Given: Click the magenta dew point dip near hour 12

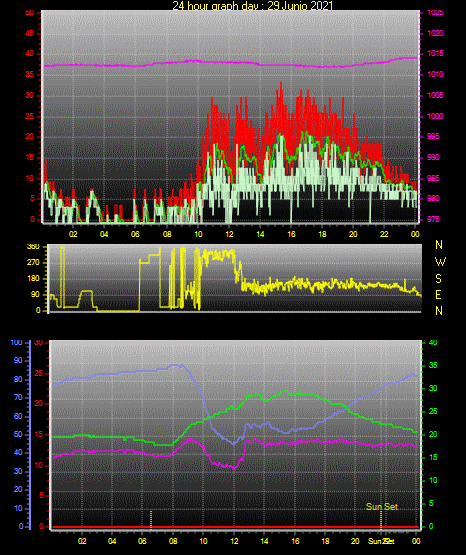Looking at the screenshot, I should click(x=234, y=468).
